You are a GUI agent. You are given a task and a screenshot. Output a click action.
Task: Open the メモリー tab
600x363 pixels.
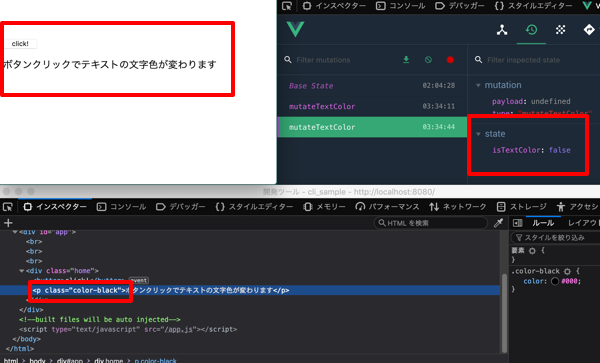click(324, 207)
